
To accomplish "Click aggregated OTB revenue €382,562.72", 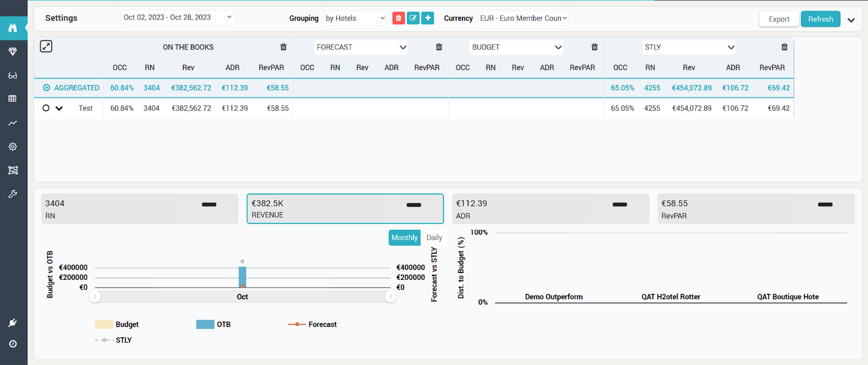I will click(191, 88).
